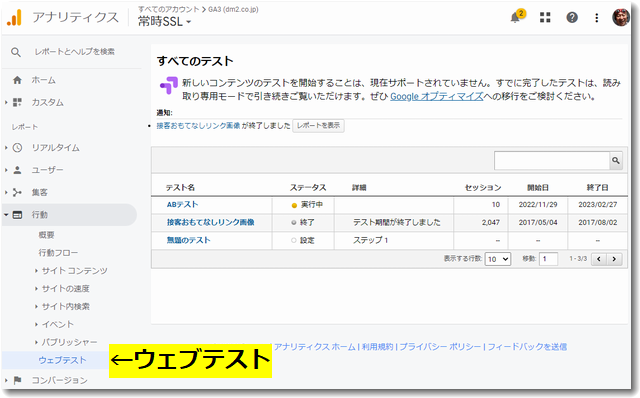Click the table search input field
This screenshot has height=398, width=640.
(552, 161)
